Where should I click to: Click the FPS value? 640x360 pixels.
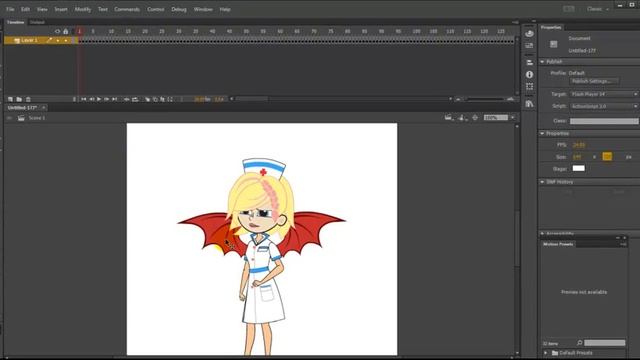pyautogui.click(x=579, y=145)
